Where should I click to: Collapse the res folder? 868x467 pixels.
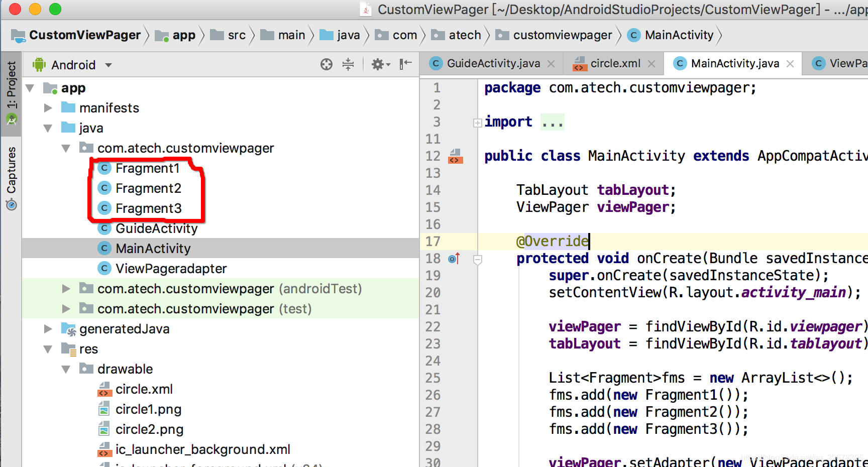pyautogui.click(x=48, y=349)
